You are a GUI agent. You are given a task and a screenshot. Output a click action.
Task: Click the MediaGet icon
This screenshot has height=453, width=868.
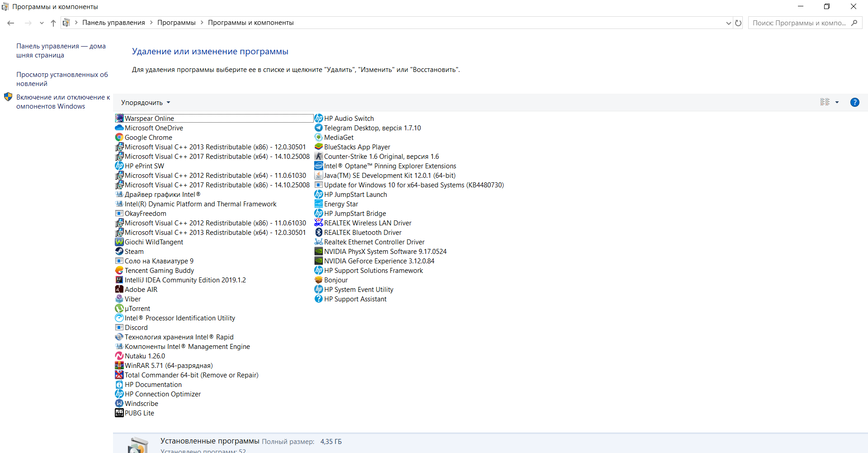(319, 137)
